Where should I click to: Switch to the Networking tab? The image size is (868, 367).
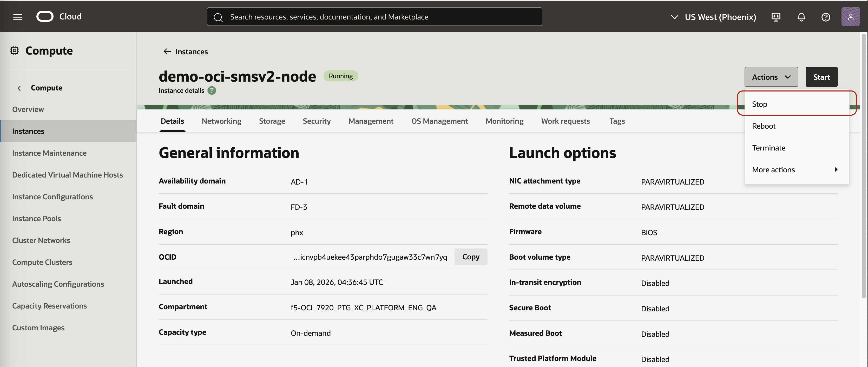221,121
